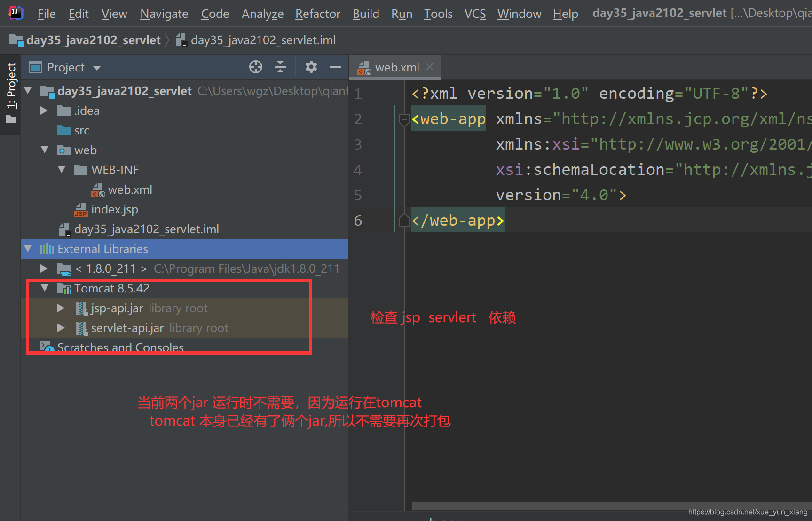Screen dimensions: 812x521
Task: Open the Run menu
Action: pyautogui.click(x=402, y=14)
